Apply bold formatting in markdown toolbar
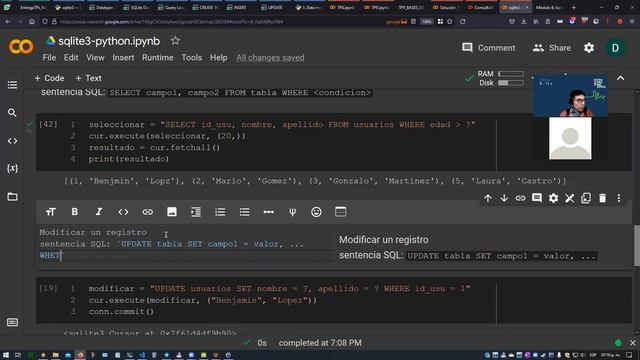640x360 pixels. click(74, 212)
